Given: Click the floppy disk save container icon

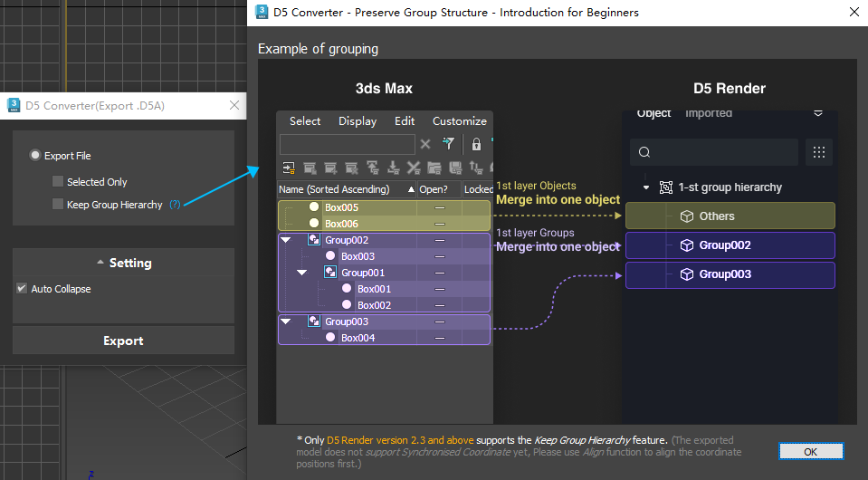Looking at the screenshot, I should pyautogui.click(x=455, y=168).
